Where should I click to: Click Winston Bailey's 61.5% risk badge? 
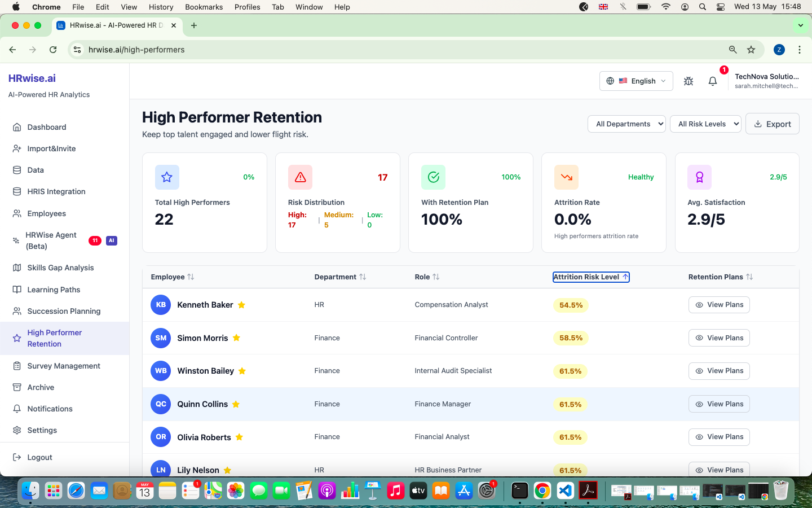570,371
